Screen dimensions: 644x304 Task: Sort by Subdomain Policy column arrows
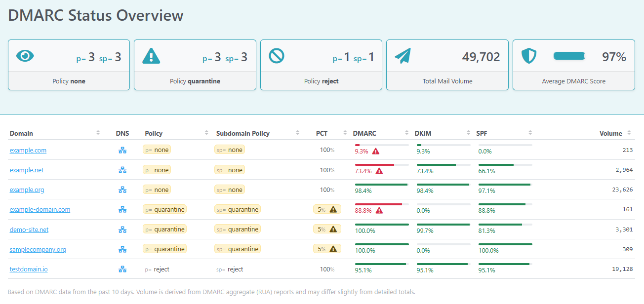click(297, 133)
